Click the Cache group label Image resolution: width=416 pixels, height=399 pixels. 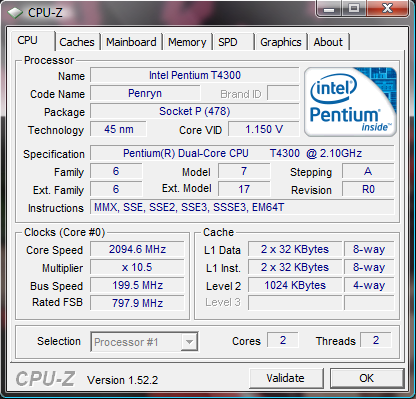pyautogui.click(x=219, y=232)
